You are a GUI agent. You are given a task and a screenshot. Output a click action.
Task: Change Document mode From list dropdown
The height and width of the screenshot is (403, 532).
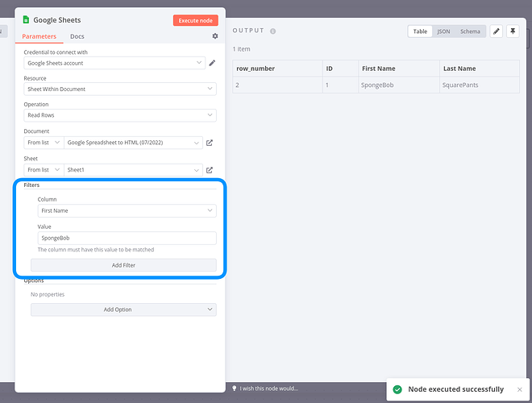pos(44,143)
